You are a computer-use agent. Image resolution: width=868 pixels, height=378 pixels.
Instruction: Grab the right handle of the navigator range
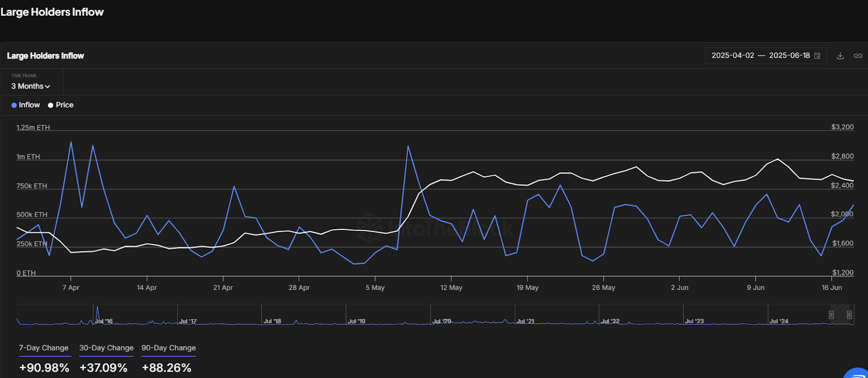pyautogui.click(x=850, y=315)
